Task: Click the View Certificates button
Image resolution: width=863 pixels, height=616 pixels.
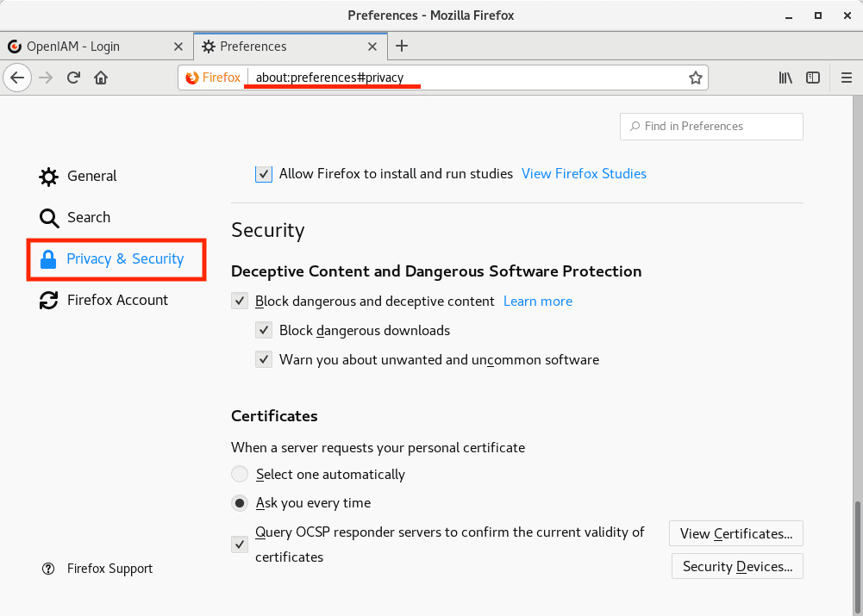Action: (x=735, y=533)
